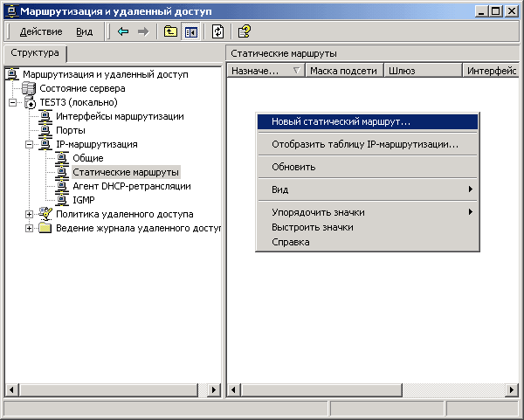Collapse the TEST3 (локально) tree node
The height and width of the screenshot is (420, 524).
click(x=13, y=102)
